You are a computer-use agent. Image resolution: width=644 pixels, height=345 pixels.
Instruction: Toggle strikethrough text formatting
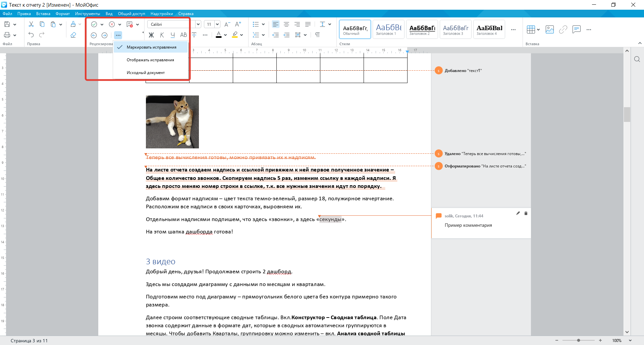tap(194, 35)
